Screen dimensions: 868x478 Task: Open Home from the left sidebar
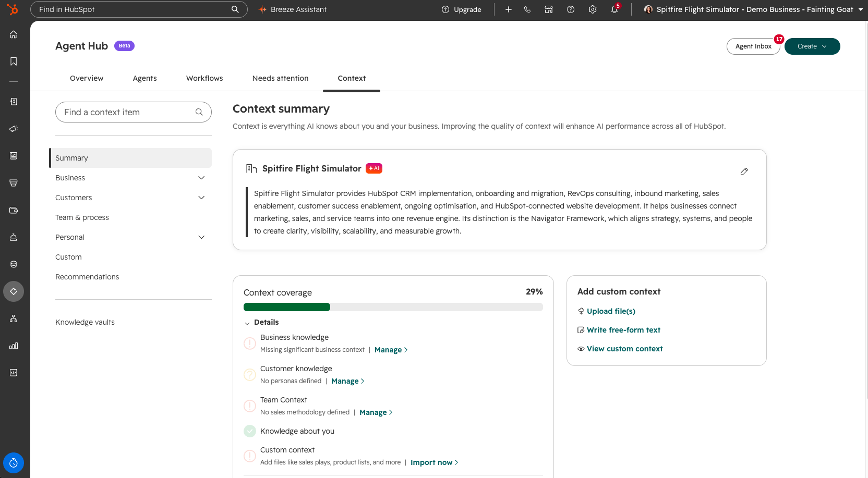pos(14,34)
